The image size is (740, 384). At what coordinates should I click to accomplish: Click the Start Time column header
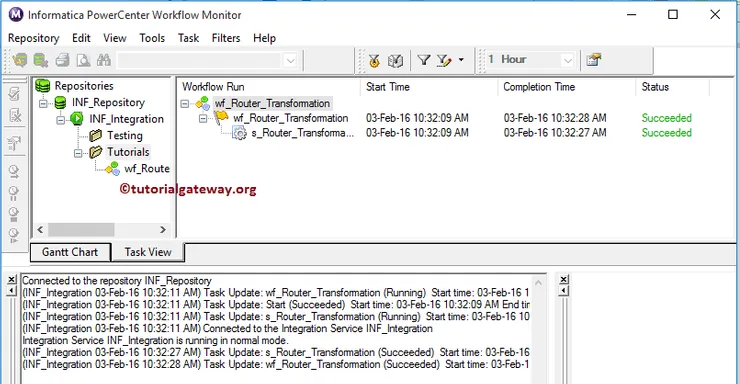(429, 87)
